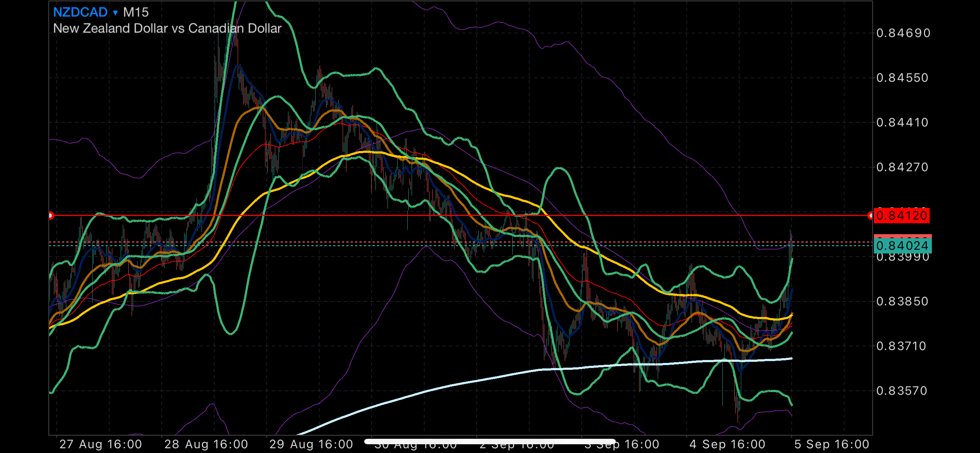Select the red 0.84120 price tag
Screen dimensions: 980x453
point(901,216)
